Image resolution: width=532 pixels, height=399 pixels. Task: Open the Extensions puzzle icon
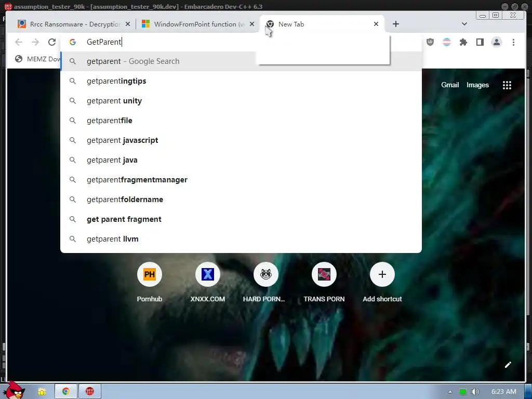[x=463, y=42]
